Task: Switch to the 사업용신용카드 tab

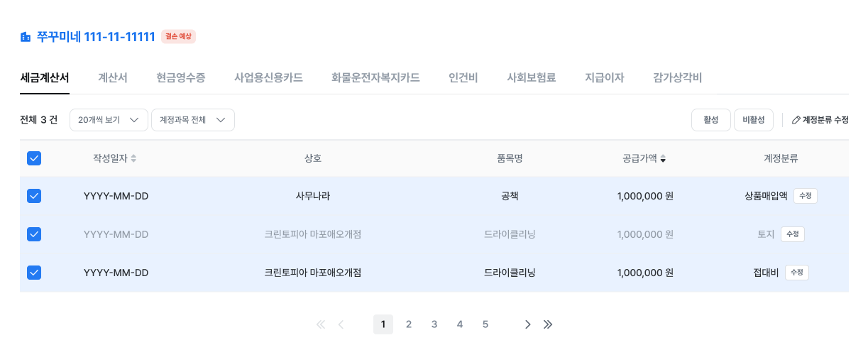Action: 268,77
